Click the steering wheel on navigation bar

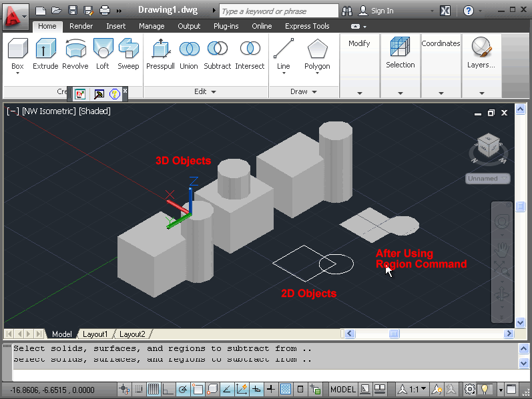pos(502,222)
